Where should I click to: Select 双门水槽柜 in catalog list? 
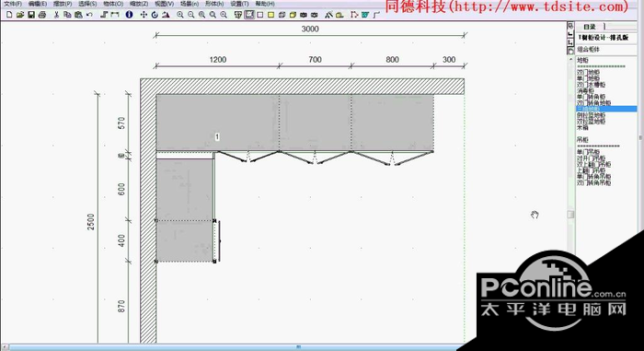591,85
